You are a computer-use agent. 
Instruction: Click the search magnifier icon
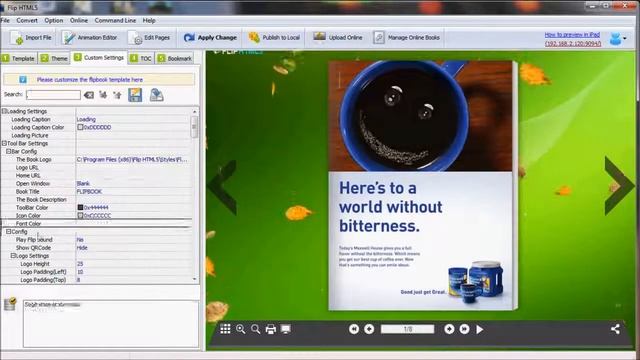(x=256, y=329)
